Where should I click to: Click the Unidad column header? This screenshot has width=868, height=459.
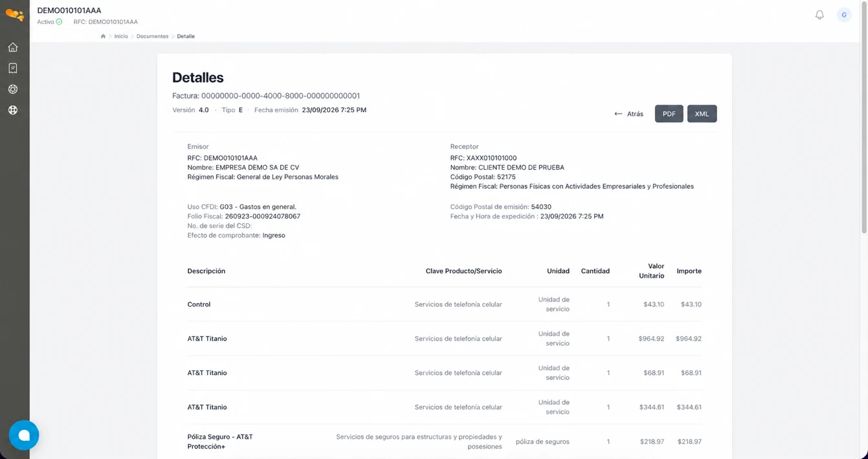coord(558,271)
